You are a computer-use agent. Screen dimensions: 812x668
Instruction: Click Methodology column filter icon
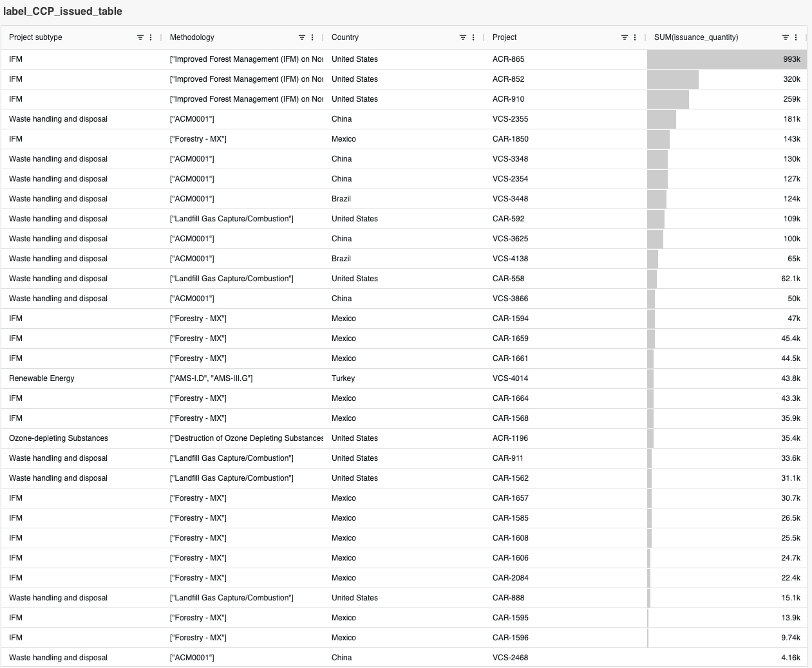tap(302, 37)
